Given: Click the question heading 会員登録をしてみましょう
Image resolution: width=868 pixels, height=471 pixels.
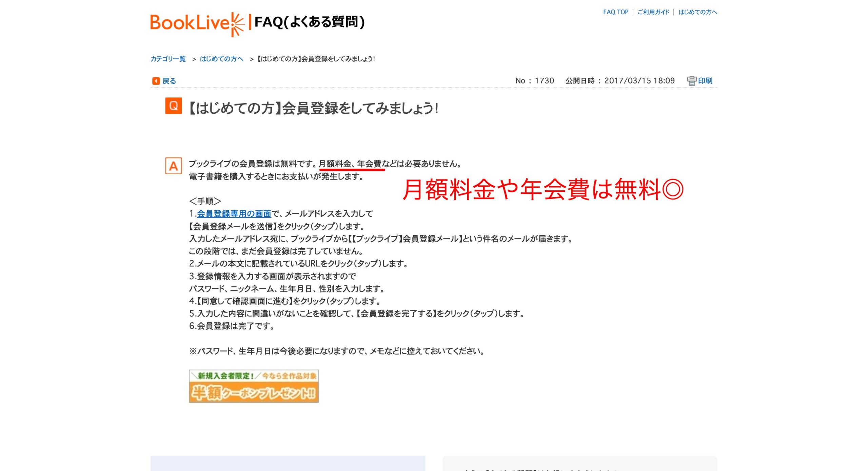Looking at the screenshot, I should point(314,108).
